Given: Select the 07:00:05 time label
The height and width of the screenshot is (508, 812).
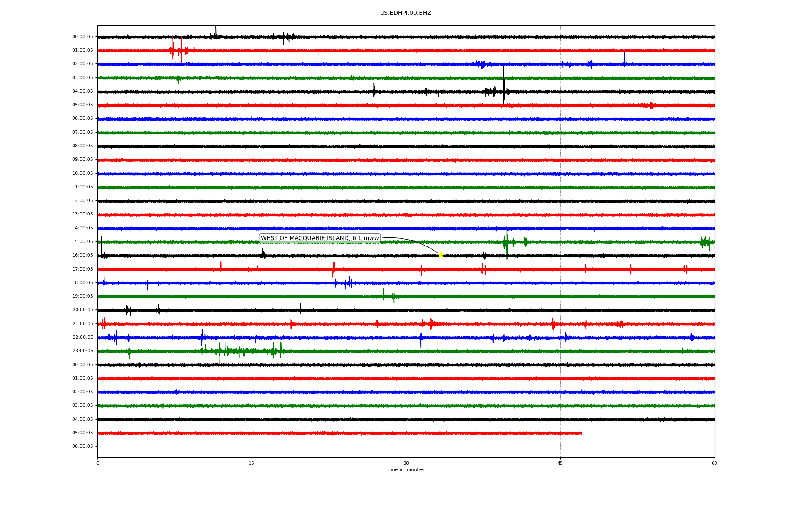Looking at the screenshot, I should [x=82, y=132].
